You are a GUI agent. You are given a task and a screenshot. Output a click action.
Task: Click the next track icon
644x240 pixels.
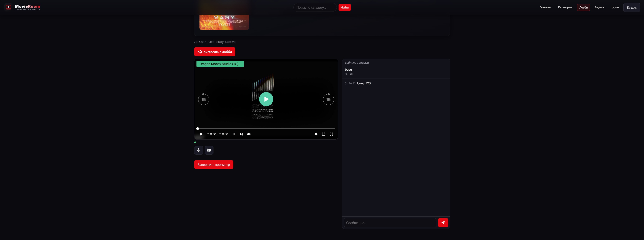[x=241, y=134]
